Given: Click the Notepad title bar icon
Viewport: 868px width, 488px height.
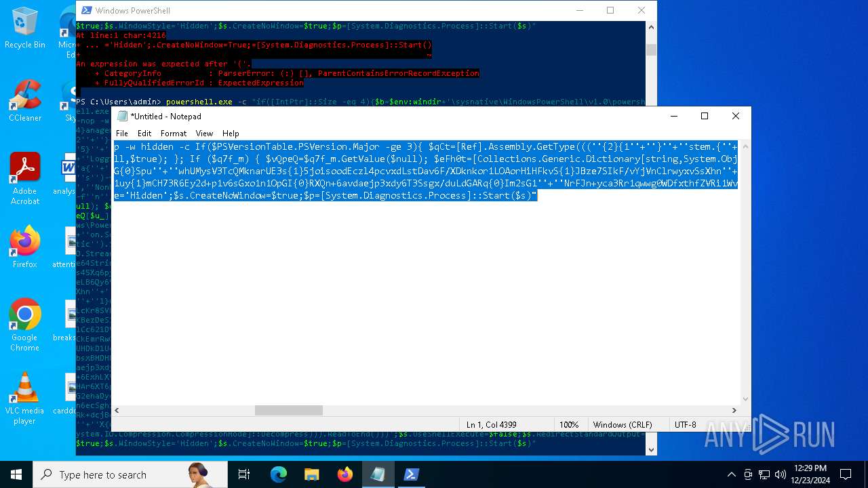Looking at the screenshot, I should click(x=122, y=116).
